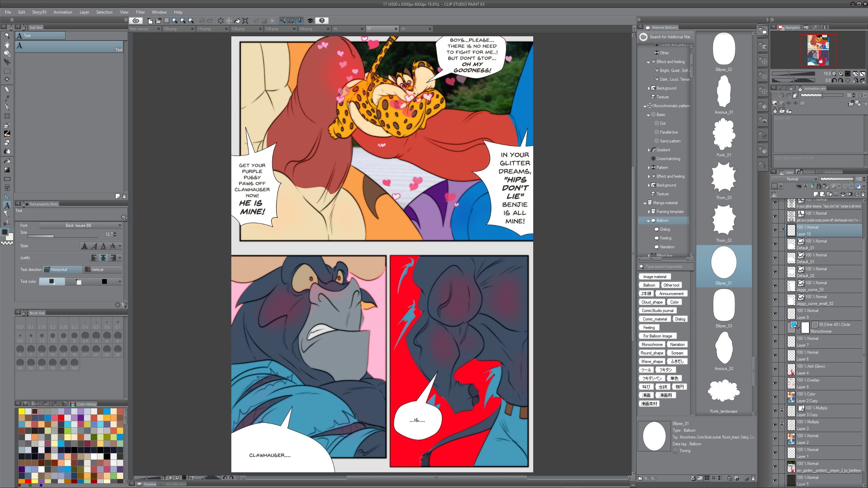This screenshot has height=488, width=868.
Task: Toggle visibility of Layer 9
Action: (775, 314)
